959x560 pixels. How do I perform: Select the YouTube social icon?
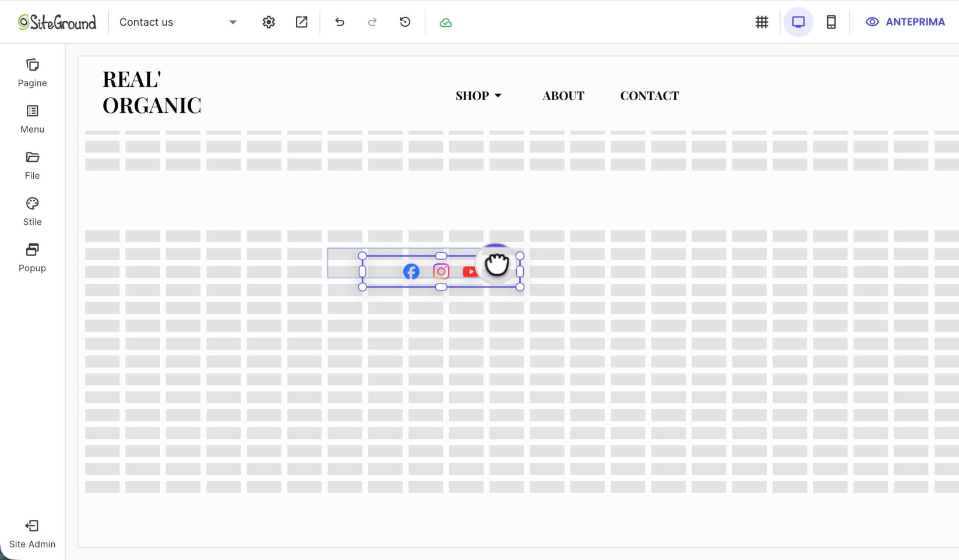click(470, 271)
